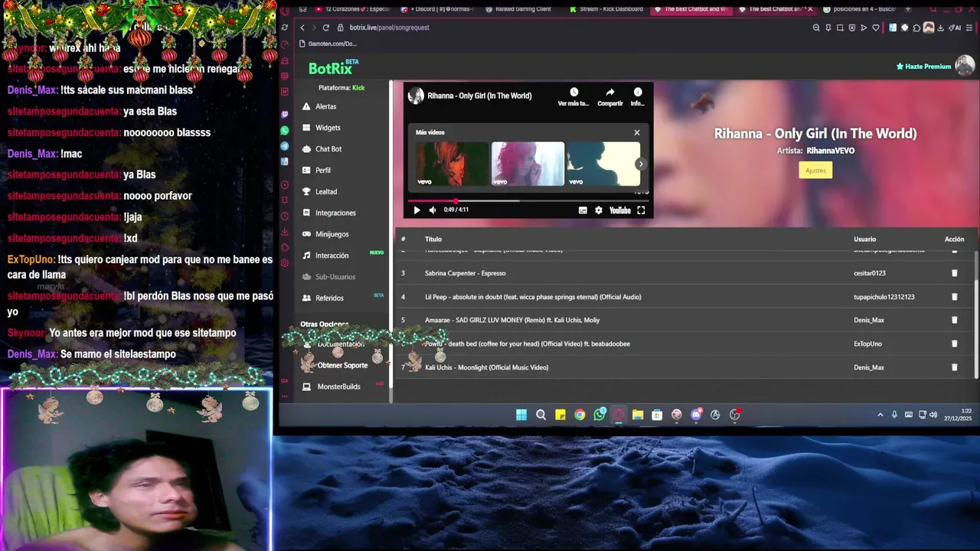Open the Windows Start menu
Image resolution: width=980 pixels, height=551 pixels.
click(521, 415)
